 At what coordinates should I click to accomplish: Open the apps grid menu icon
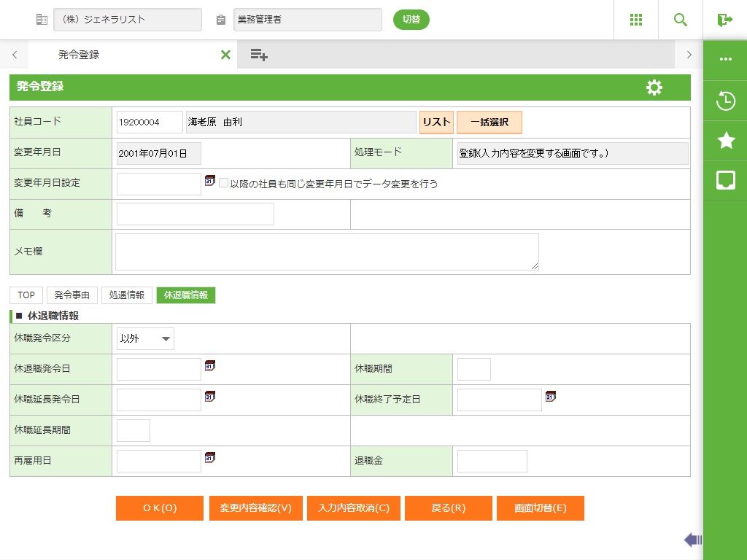pos(636,20)
